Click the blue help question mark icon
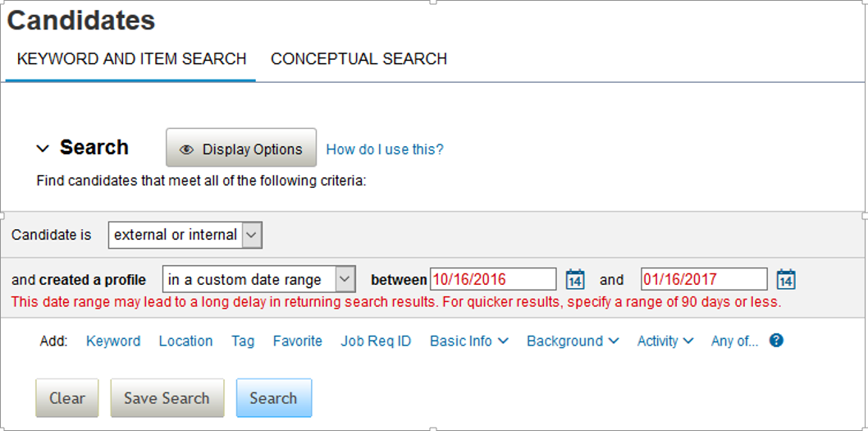 [x=777, y=340]
